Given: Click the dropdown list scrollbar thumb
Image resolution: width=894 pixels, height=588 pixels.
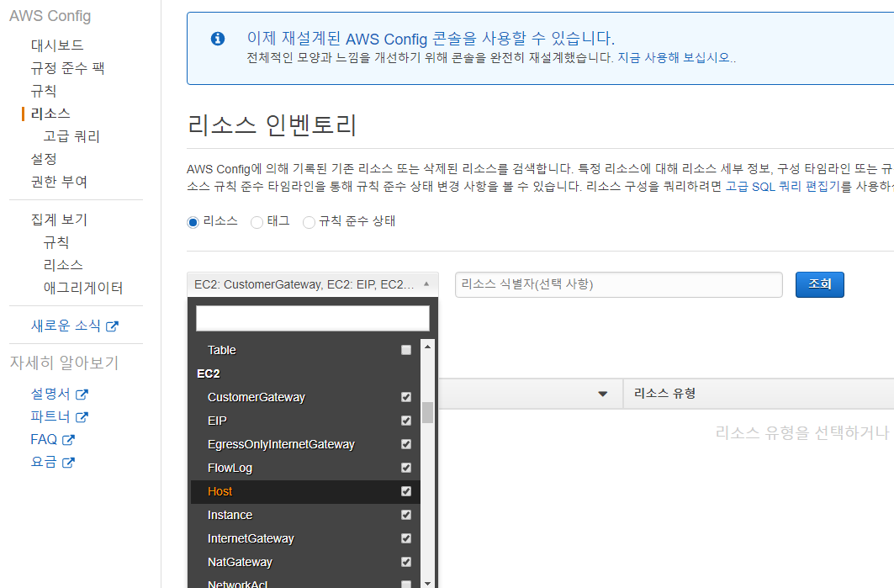Looking at the screenshot, I should pos(427,413).
